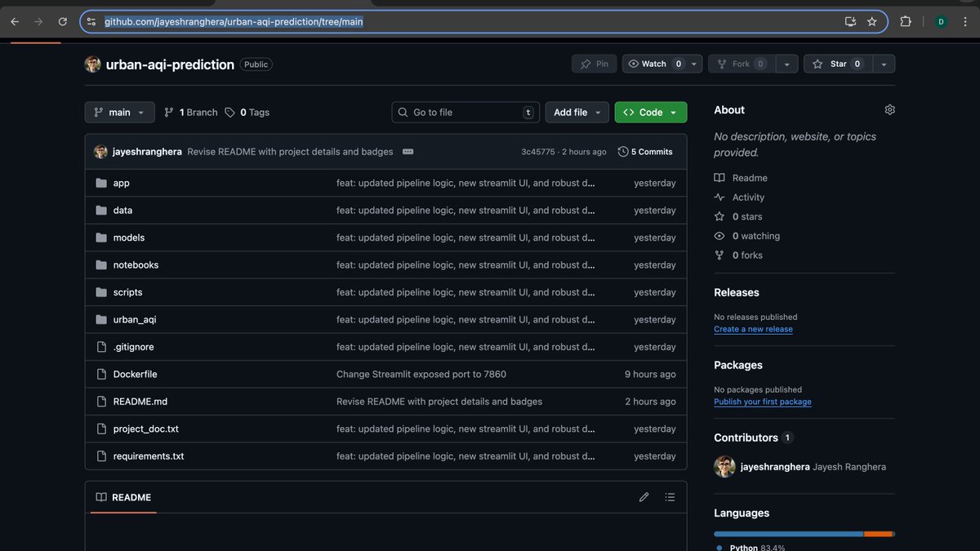The height and width of the screenshot is (551, 980).
Task: Open the browser extensions puzzle icon
Action: [906, 22]
